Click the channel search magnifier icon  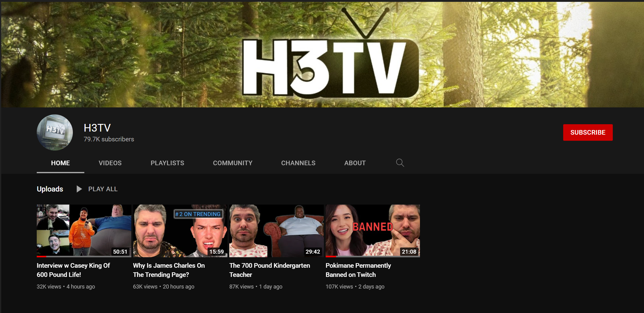400,163
